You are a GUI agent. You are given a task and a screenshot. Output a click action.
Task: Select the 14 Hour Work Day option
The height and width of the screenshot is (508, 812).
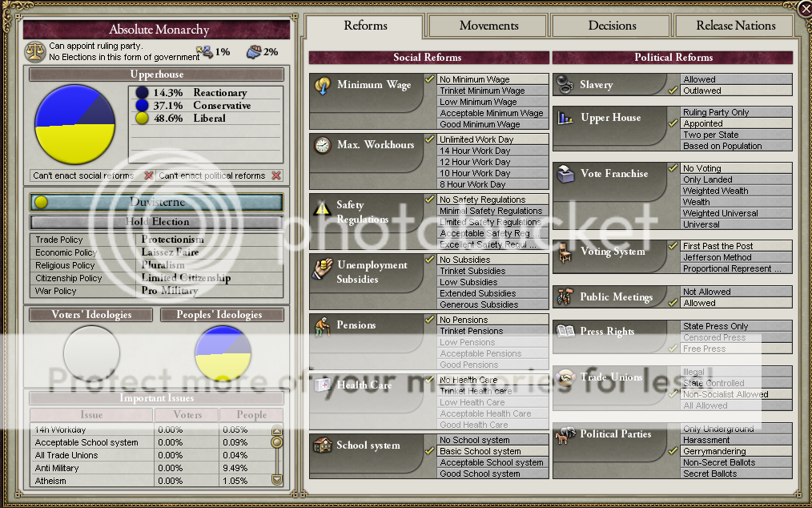[x=474, y=151]
